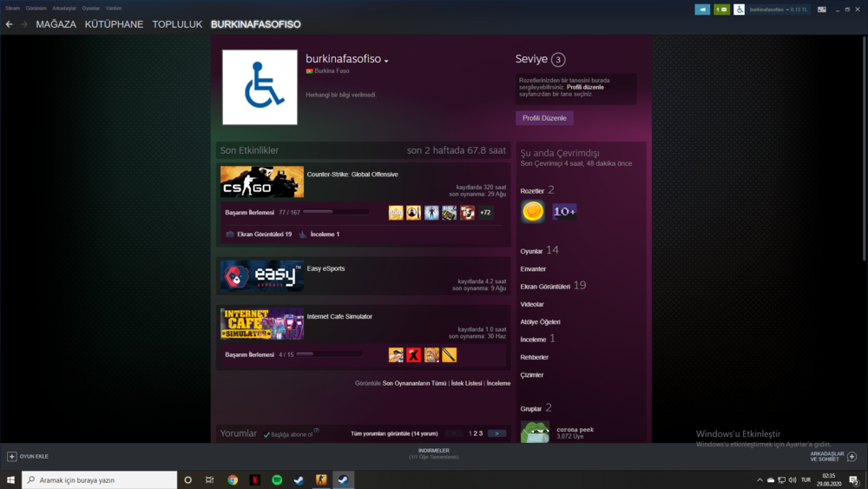Screen dimensions: 868x489
Task: Open first Internet Cafe Simulator achievement icon
Action: (396, 355)
